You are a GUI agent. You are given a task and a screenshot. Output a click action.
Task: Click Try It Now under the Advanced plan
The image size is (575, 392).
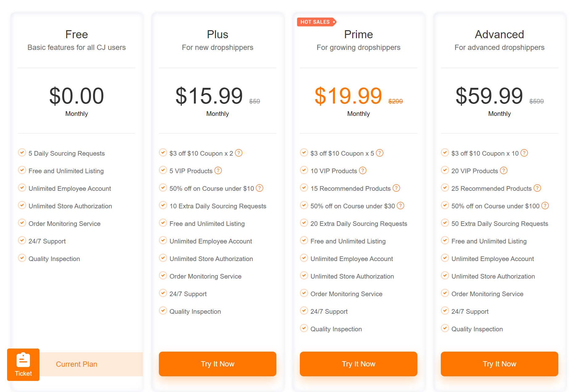point(499,364)
